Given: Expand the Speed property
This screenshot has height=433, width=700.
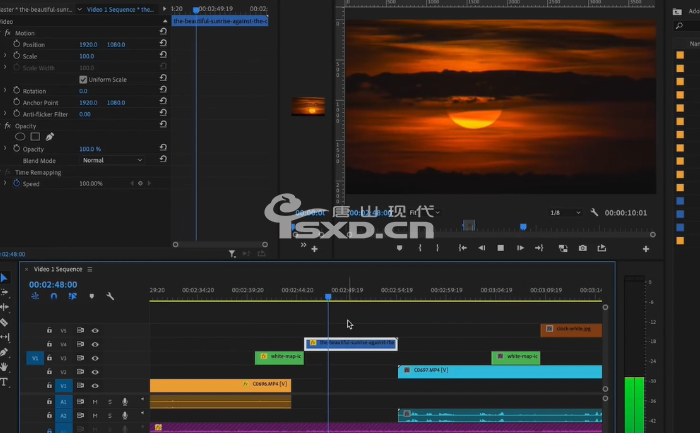Looking at the screenshot, I should coord(5,183).
